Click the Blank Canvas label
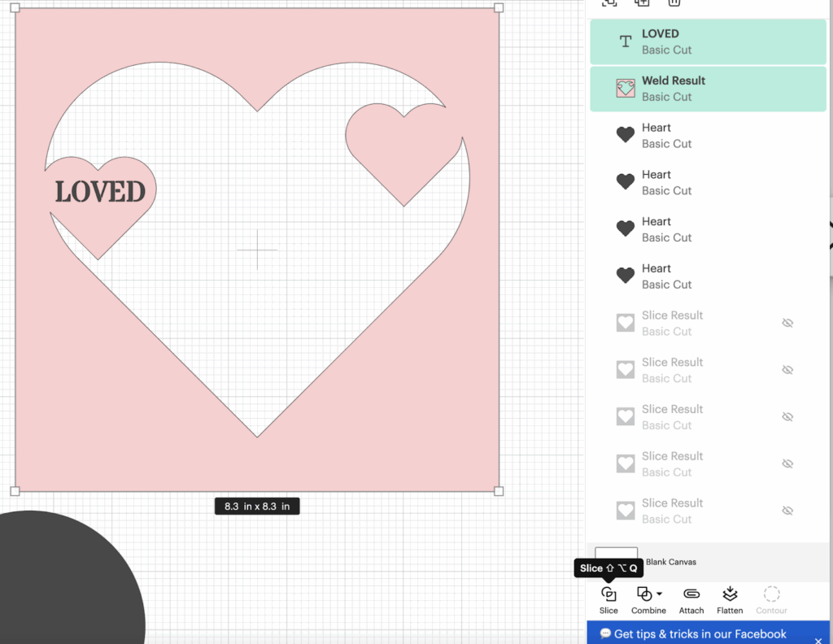The height and width of the screenshot is (644, 833). [671, 562]
